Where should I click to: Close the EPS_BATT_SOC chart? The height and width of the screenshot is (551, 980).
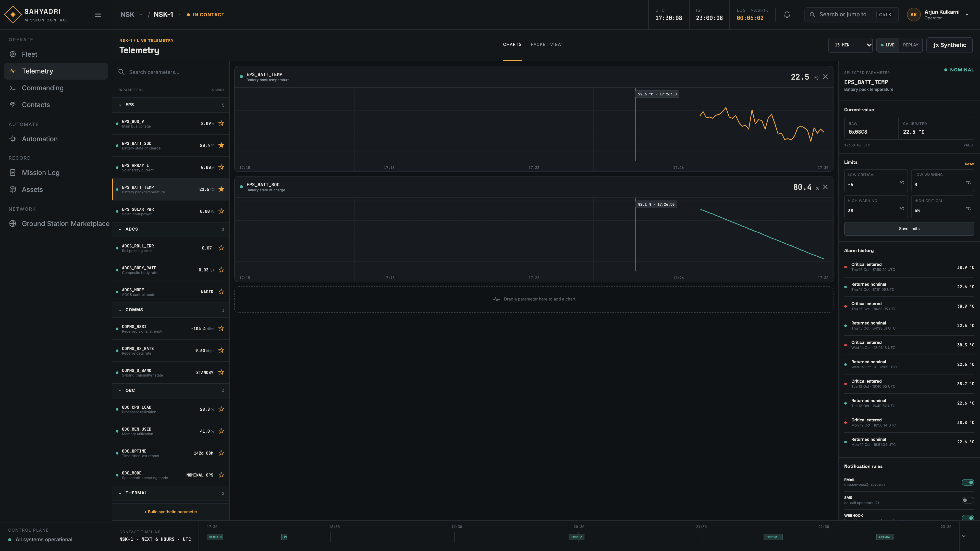coord(825,187)
